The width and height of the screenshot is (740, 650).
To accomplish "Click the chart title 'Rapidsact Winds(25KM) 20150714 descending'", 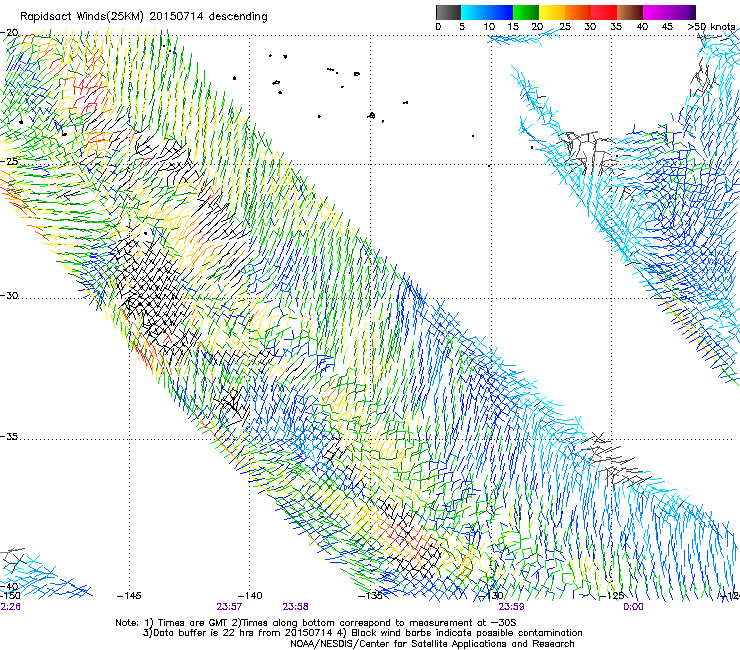I will pyautogui.click(x=144, y=17).
